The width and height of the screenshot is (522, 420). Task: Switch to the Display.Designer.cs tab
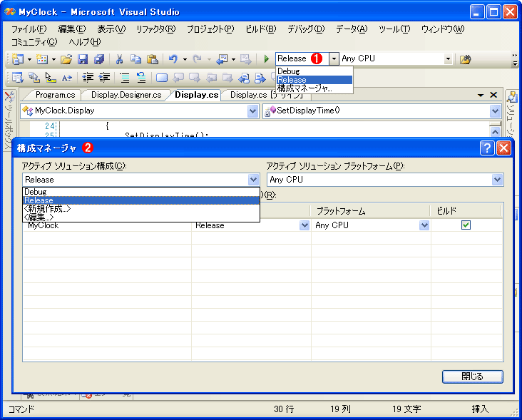[126, 95]
